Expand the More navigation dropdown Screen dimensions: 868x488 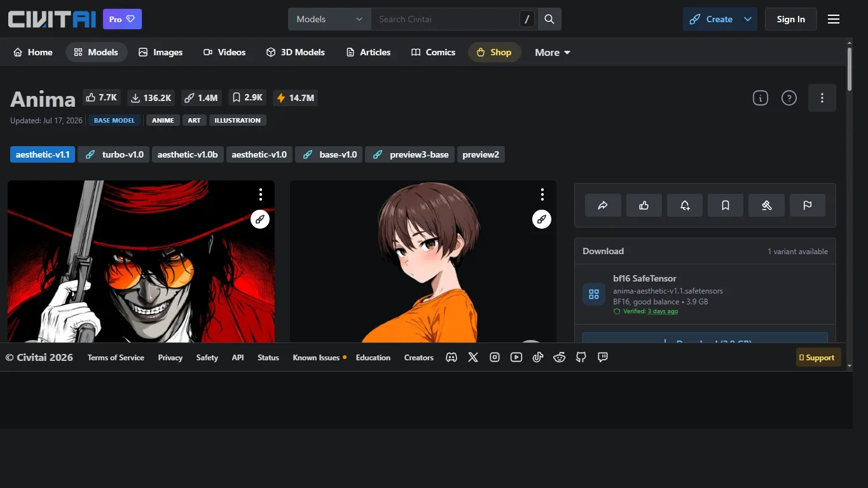[x=553, y=52]
